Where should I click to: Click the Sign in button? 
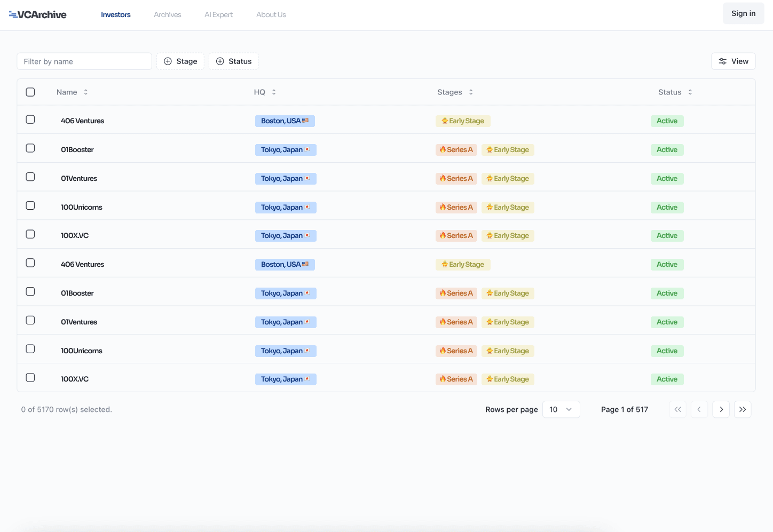(744, 13)
